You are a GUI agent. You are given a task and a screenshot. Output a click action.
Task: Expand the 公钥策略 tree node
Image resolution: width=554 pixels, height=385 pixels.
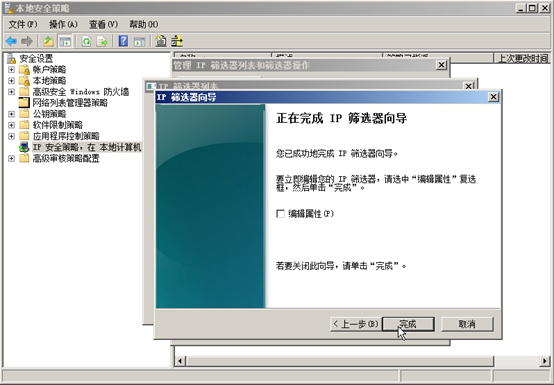pos(11,114)
